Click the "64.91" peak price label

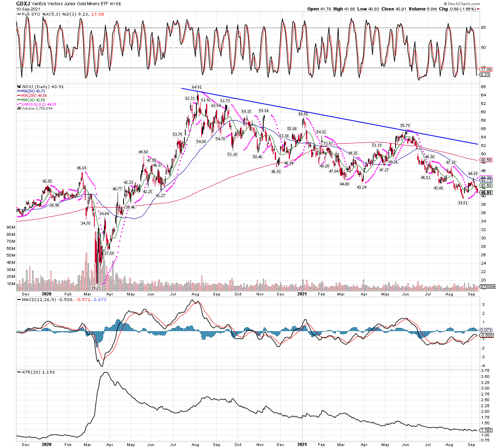pos(197,87)
